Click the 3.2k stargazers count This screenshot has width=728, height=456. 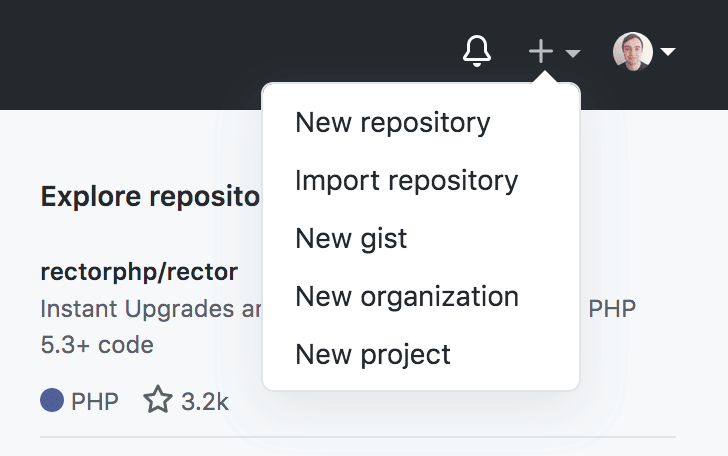click(205, 402)
